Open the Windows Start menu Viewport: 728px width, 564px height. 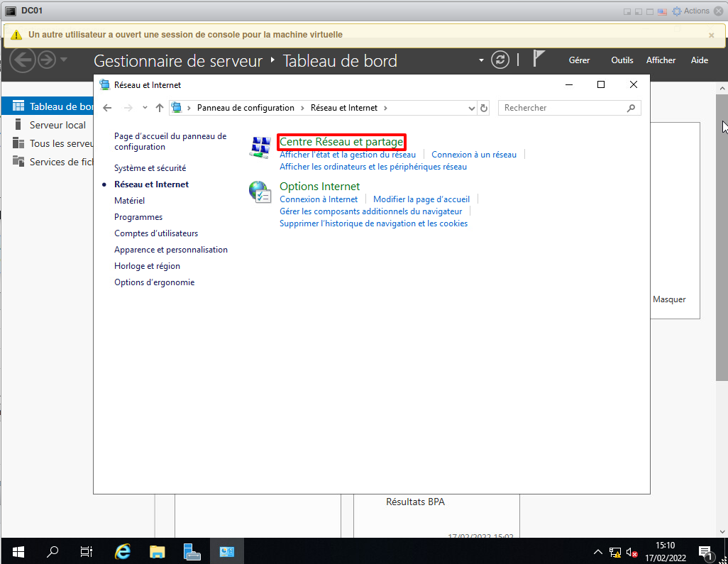[x=18, y=551]
